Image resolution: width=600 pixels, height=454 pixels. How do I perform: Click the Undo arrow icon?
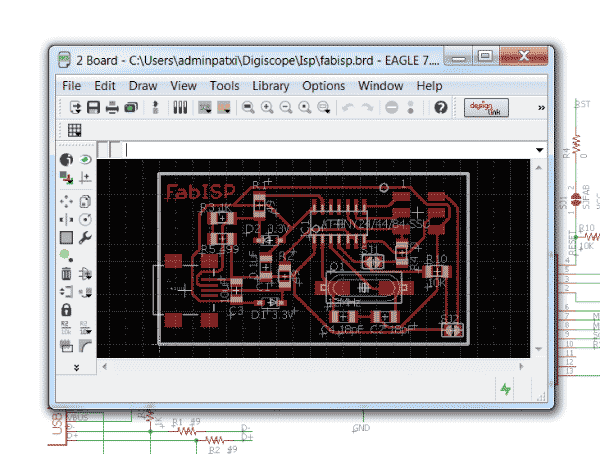348,108
